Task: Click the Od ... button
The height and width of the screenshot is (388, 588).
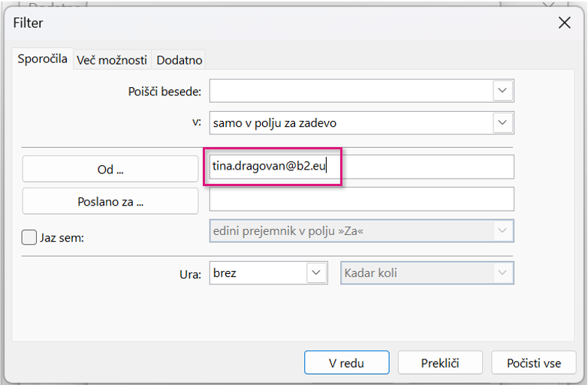Action: (x=110, y=169)
